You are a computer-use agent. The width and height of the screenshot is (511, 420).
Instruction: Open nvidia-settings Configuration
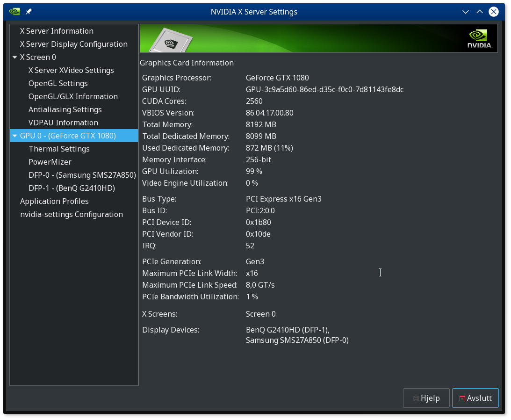click(72, 214)
